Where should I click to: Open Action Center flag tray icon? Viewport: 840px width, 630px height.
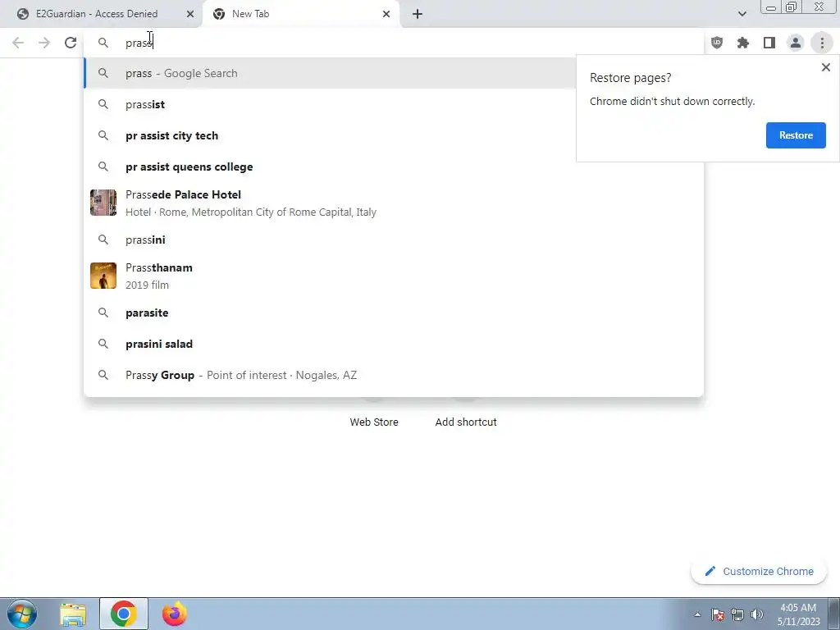tap(718, 614)
